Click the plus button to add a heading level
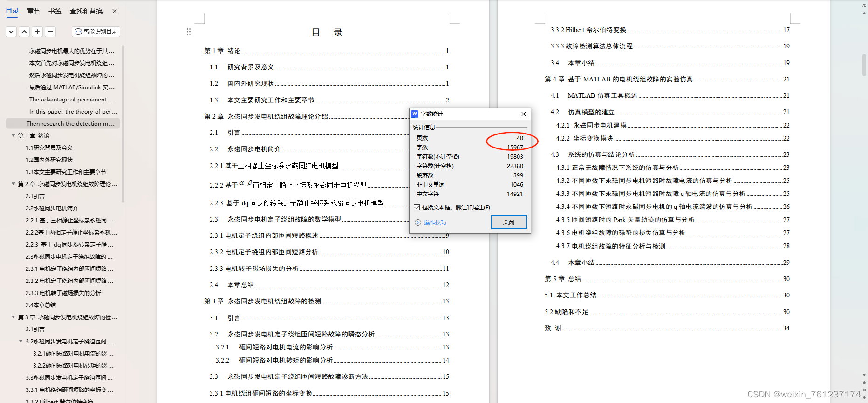 point(37,32)
